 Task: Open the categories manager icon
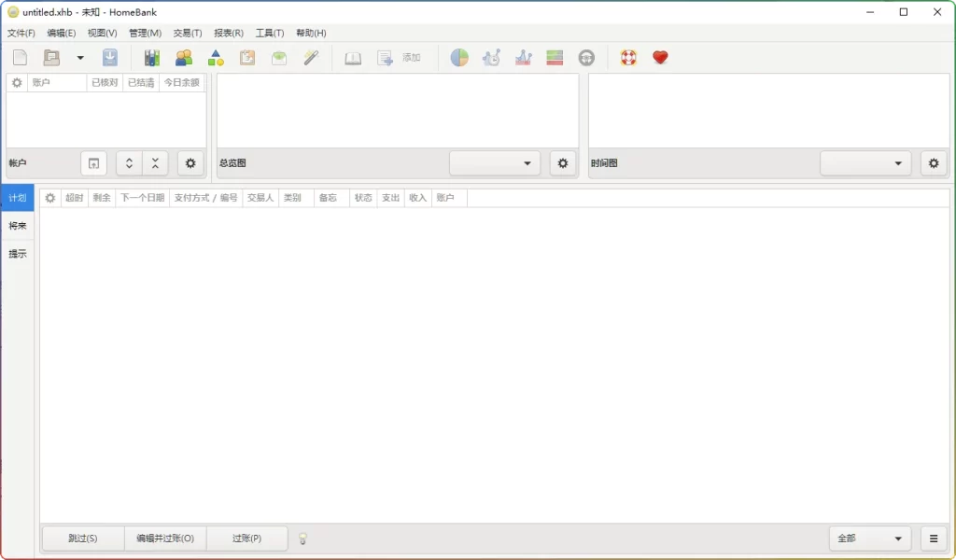coord(217,57)
